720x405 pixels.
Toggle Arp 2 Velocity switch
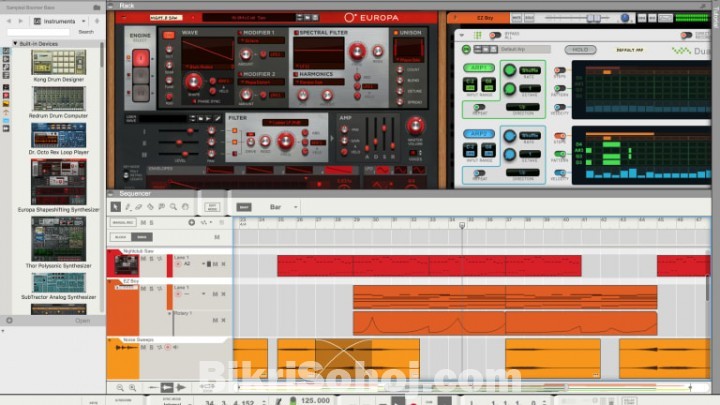tap(560, 173)
